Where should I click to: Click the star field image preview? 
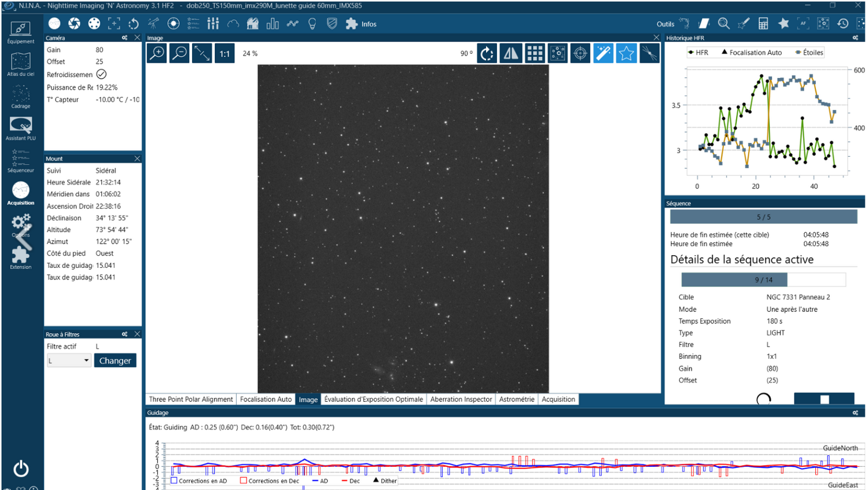[x=403, y=229]
